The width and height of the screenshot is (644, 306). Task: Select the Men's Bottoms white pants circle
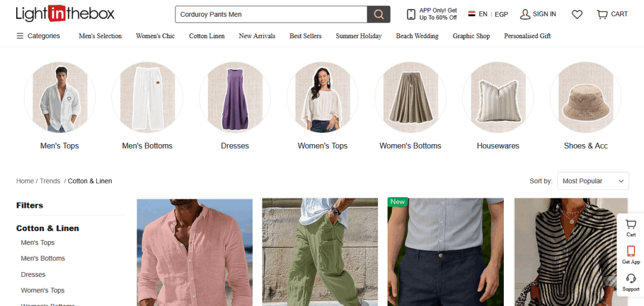tap(147, 98)
